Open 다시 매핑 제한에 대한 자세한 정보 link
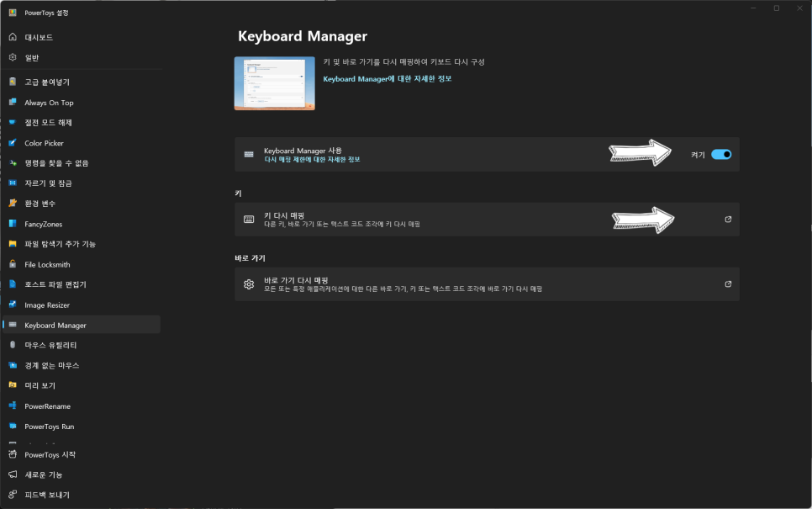The height and width of the screenshot is (509, 812). click(x=312, y=160)
